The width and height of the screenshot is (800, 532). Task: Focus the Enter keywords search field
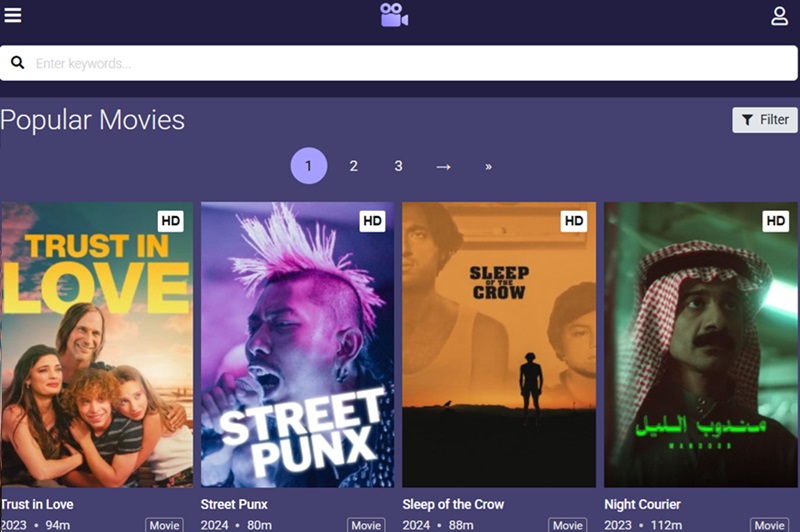click(x=399, y=63)
